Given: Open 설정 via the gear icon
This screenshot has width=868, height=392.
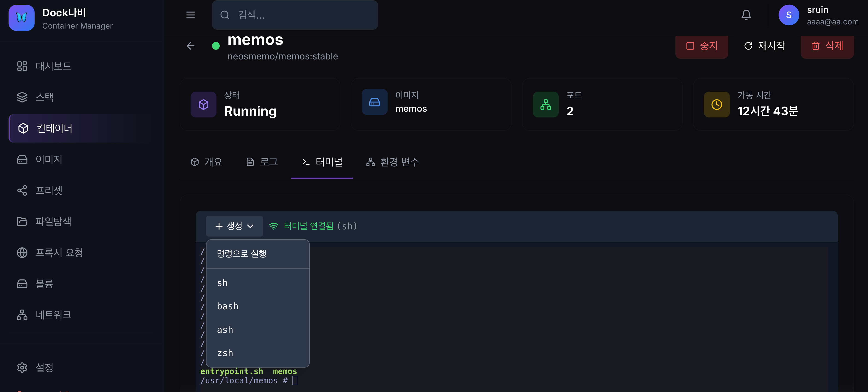Looking at the screenshot, I should 22,367.
